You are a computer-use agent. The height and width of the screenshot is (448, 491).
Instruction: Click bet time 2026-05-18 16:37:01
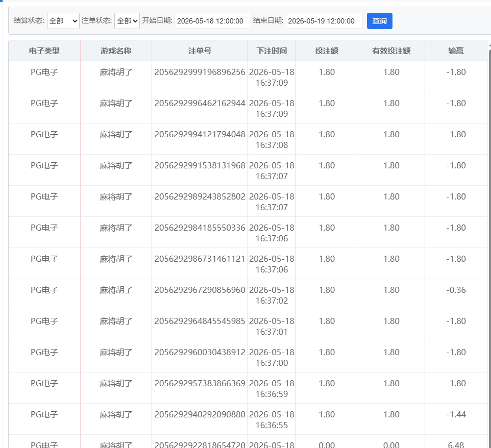[272, 327]
